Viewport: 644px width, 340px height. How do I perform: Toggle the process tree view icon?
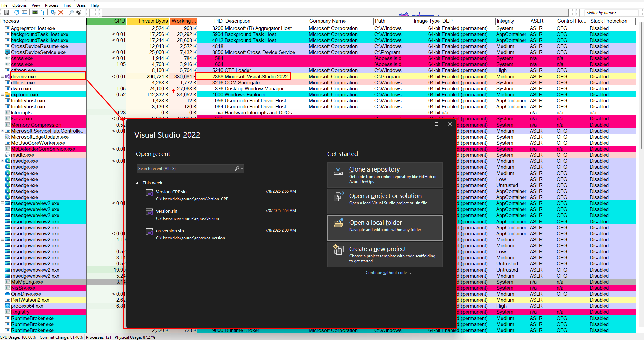point(43,12)
